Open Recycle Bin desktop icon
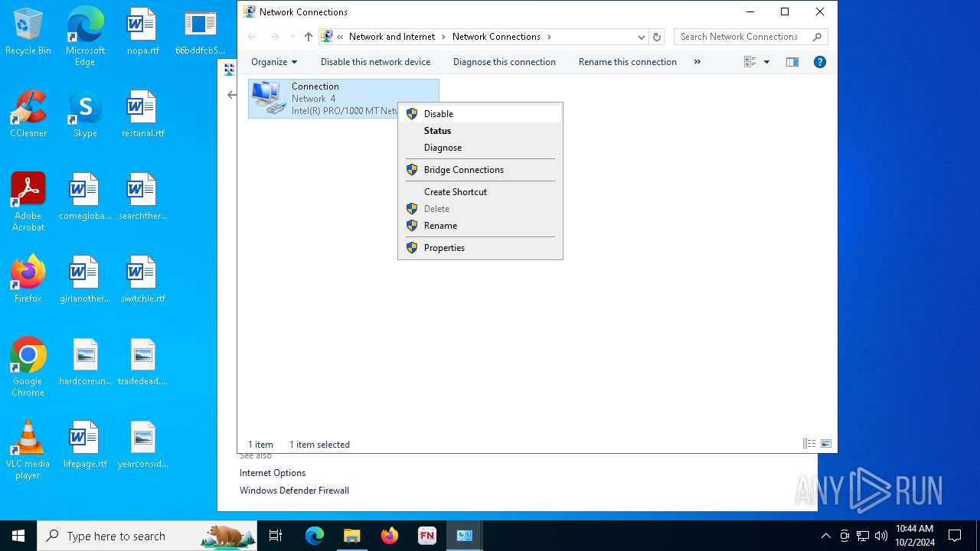 click(28, 32)
